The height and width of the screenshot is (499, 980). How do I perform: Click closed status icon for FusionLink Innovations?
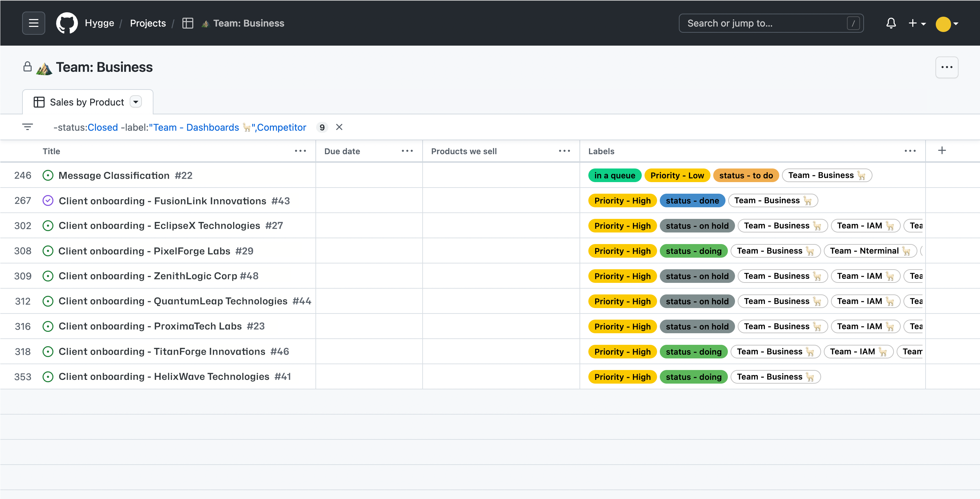point(48,200)
